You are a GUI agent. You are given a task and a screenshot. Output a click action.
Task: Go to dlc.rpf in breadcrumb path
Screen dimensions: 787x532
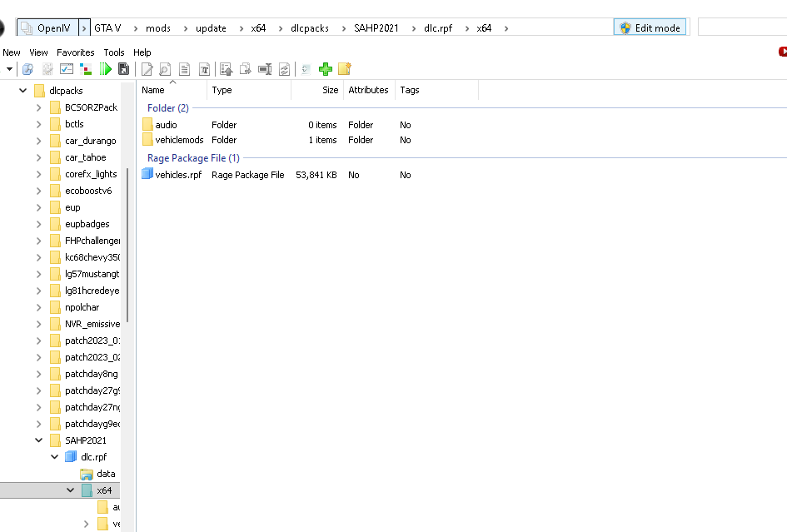tap(438, 28)
